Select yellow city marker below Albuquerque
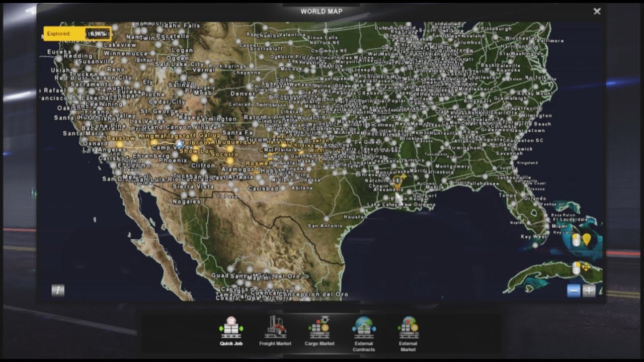Image resolution: width=644 pixels, height=362 pixels. [230, 149]
